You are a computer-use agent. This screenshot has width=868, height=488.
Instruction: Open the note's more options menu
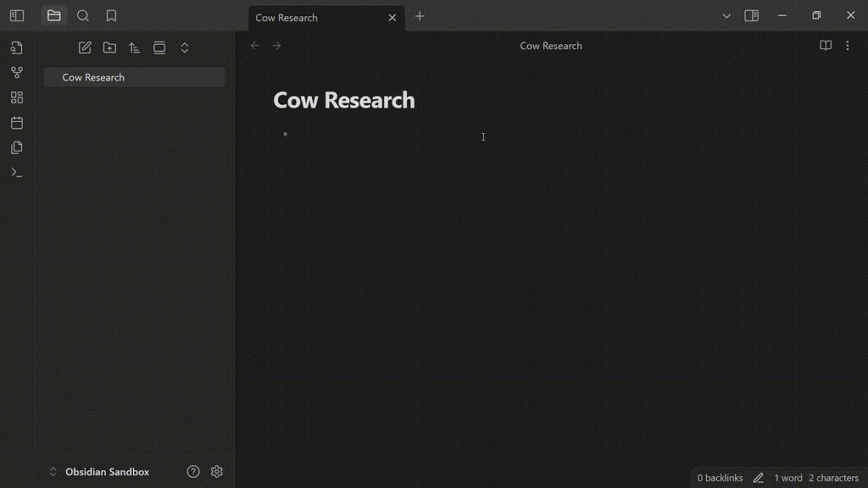click(x=847, y=46)
